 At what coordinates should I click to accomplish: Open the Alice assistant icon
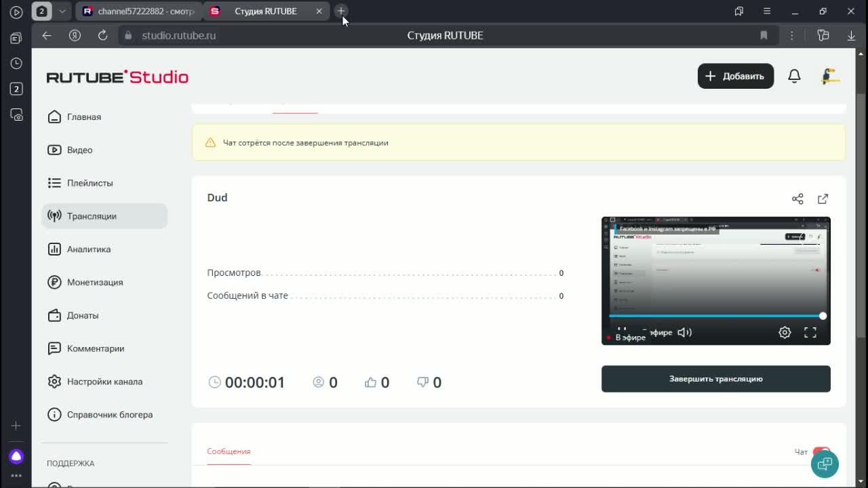16,456
